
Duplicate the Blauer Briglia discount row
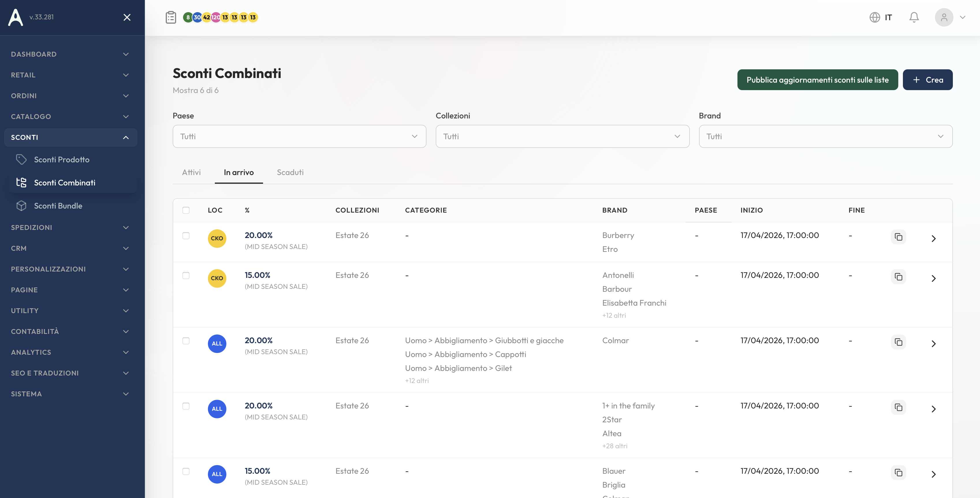coord(899,473)
